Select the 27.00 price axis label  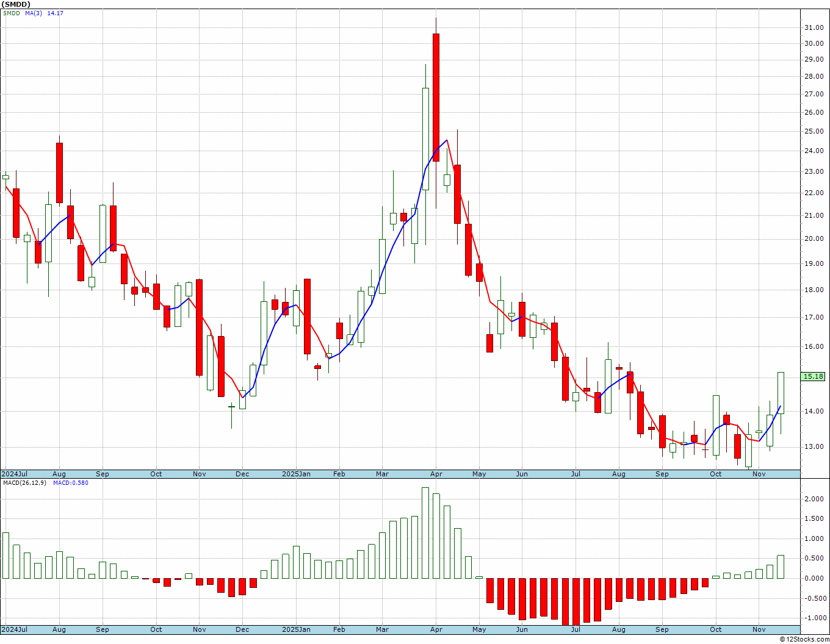[x=814, y=94]
